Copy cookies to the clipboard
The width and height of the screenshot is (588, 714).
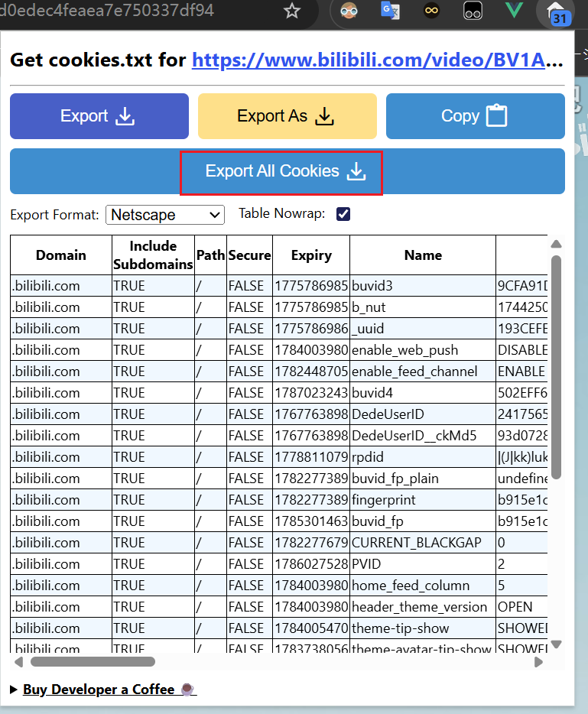coord(475,116)
